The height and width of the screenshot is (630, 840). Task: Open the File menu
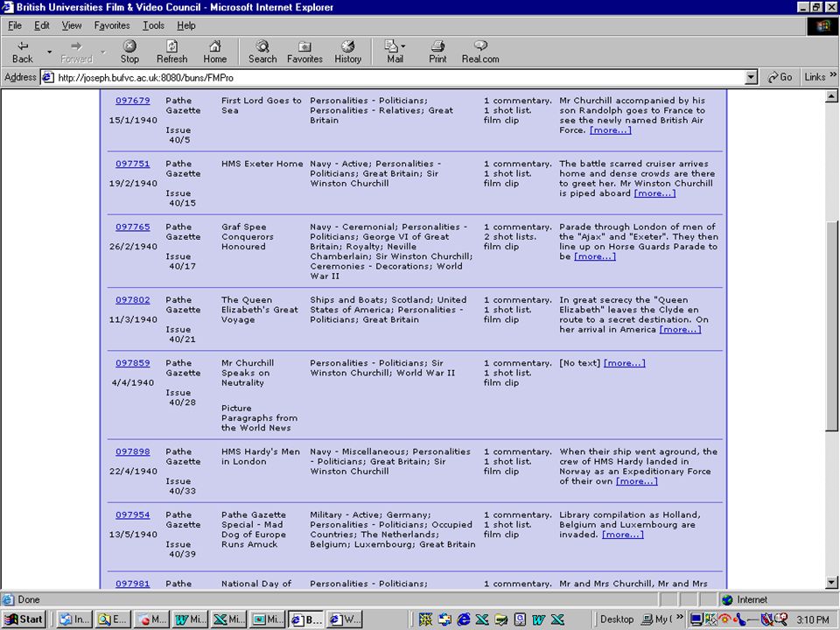[x=15, y=25]
